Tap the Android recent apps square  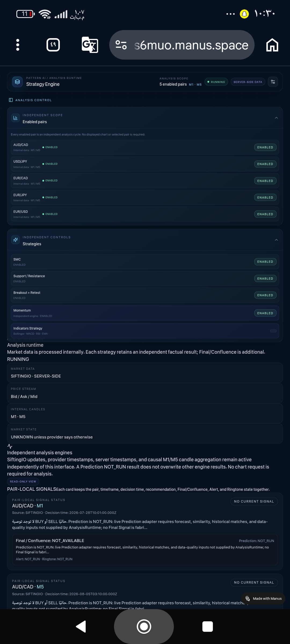(x=208, y=627)
